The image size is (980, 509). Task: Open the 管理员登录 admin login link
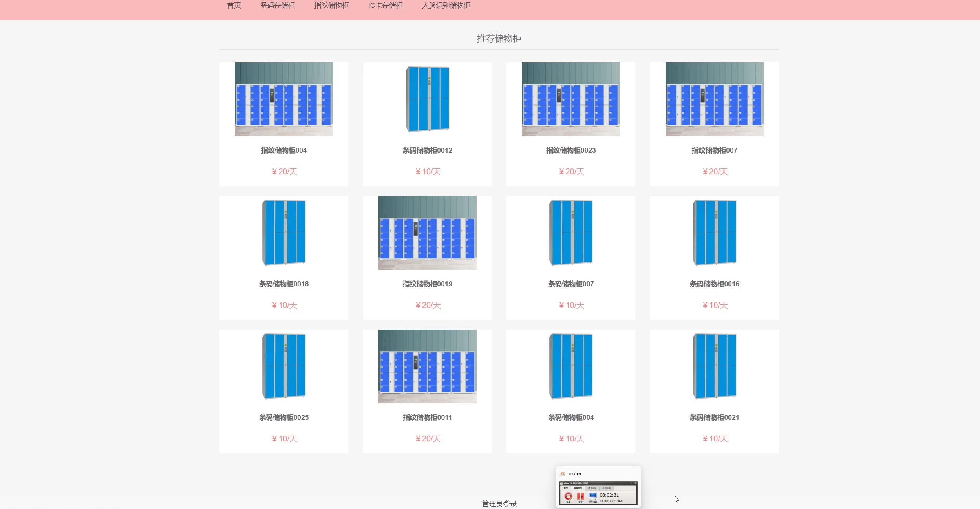[x=499, y=504]
